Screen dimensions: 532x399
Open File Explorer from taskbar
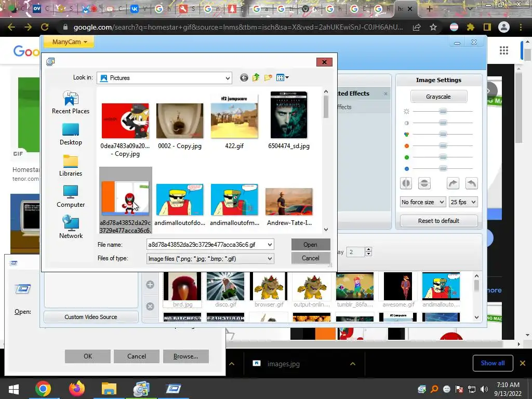(x=109, y=389)
